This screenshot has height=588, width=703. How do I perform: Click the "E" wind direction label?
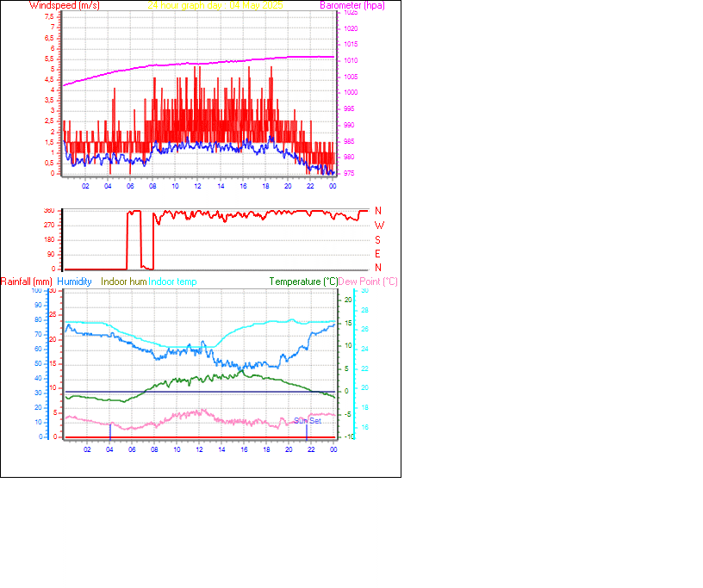[x=377, y=254]
